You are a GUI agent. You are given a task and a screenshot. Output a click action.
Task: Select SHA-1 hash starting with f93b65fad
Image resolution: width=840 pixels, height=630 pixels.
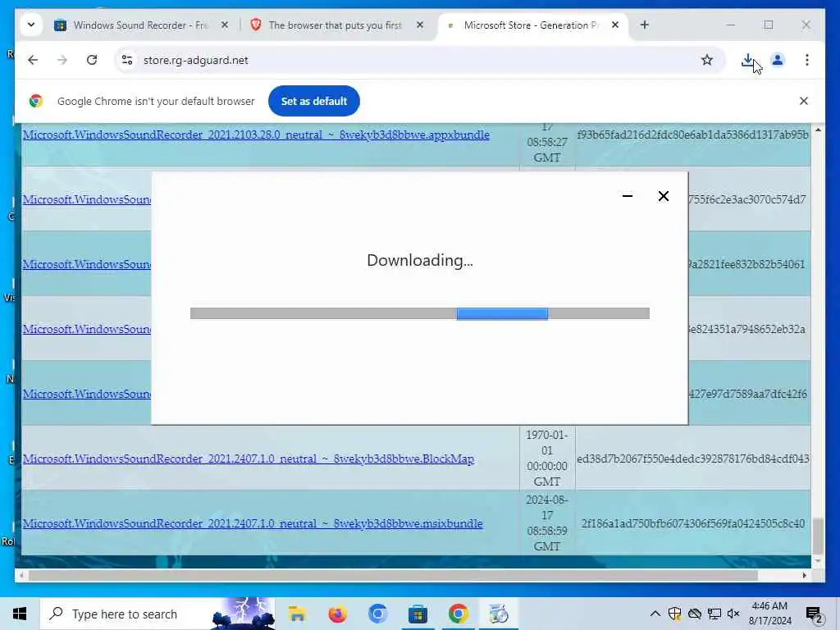tap(692, 135)
